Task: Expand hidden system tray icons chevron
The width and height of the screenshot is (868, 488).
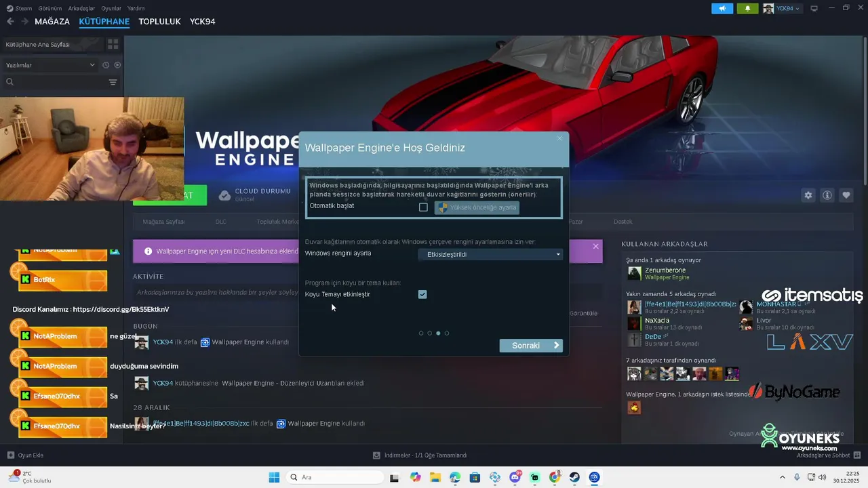Action: [x=782, y=477]
